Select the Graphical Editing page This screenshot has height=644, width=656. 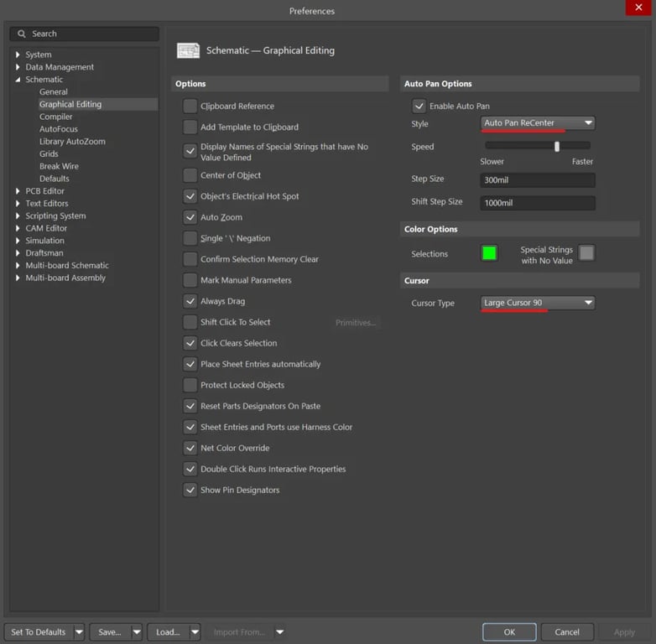pos(98,104)
